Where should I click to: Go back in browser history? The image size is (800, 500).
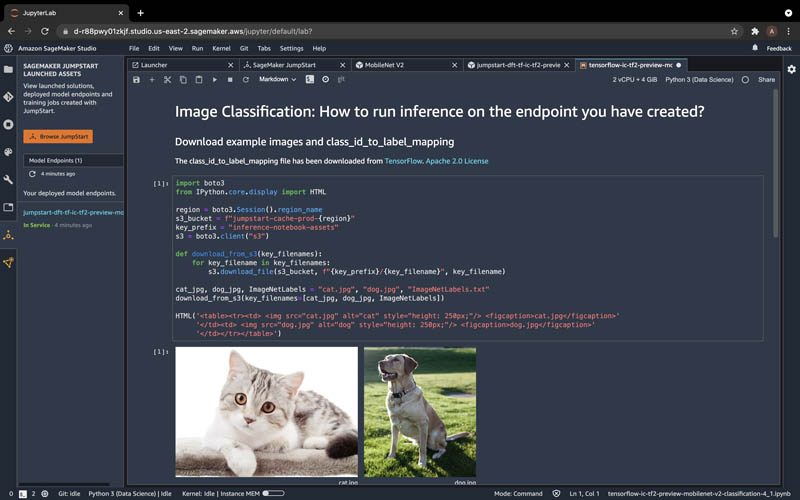[x=11, y=31]
